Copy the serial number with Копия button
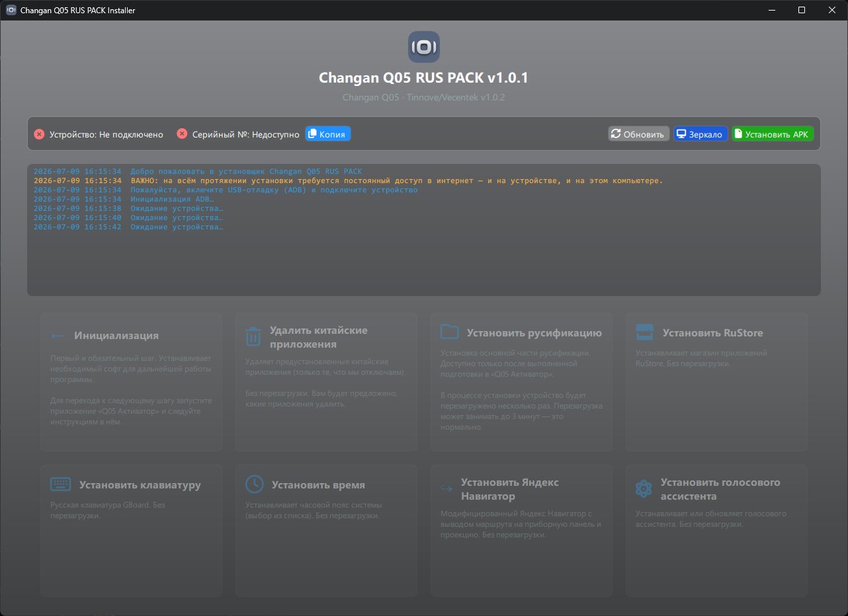This screenshot has height=616, width=848. [x=328, y=134]
